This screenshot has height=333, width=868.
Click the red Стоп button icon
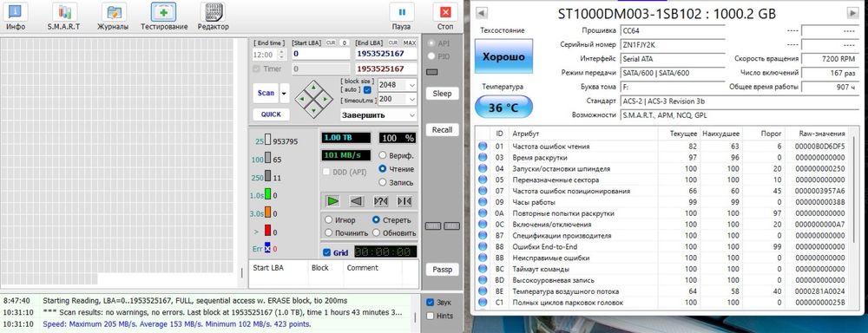(x=445, y=11)
